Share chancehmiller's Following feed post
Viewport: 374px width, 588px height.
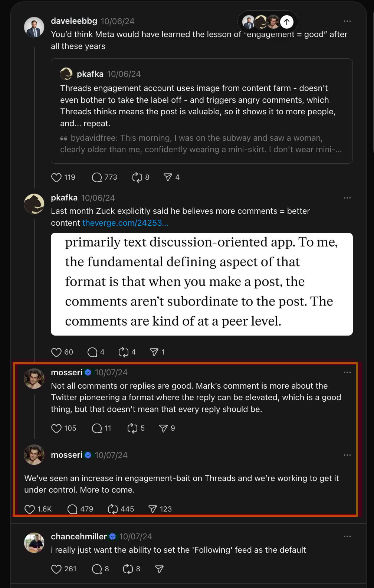159,569
